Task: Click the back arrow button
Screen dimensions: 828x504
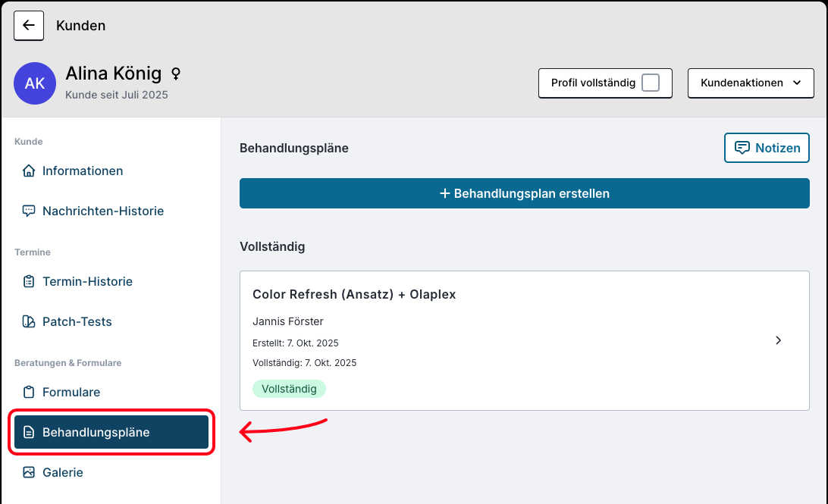Action: point(29,25)
